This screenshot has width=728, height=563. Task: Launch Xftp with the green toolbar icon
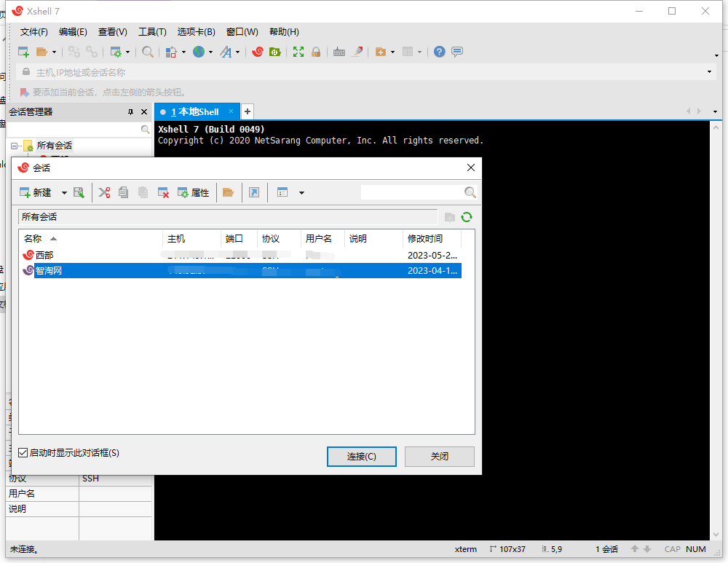275,52
